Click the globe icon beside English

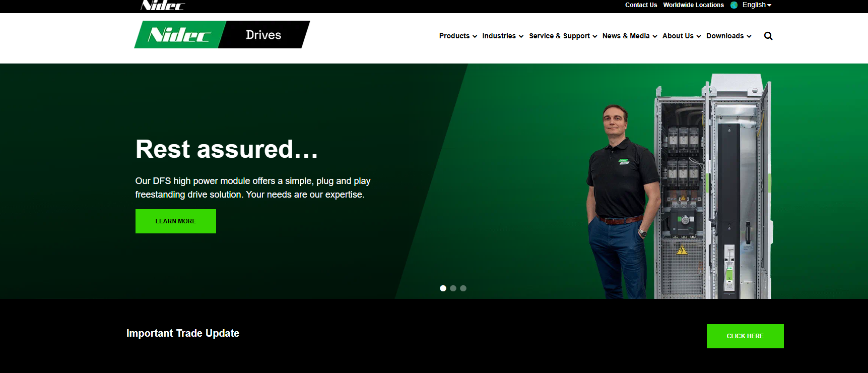pyautogui.click(x=734, y=5)
